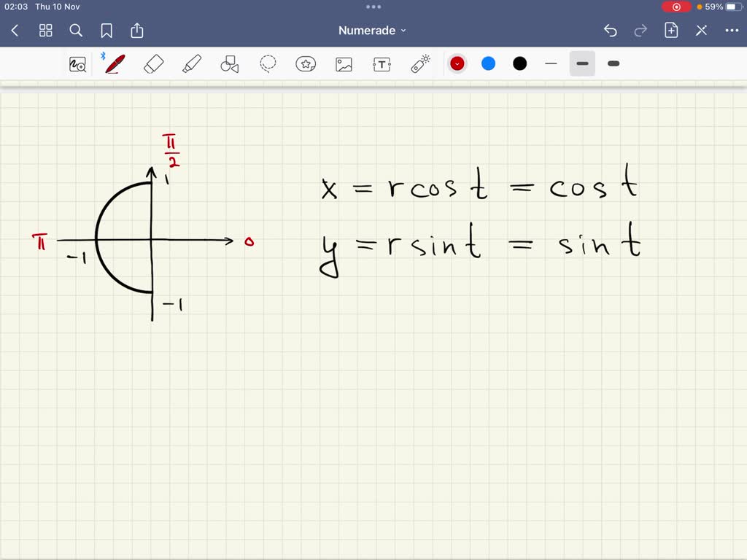The image size is (747, 560).
Task: Open the pages grid overview
Action: (x=45, y=31)
